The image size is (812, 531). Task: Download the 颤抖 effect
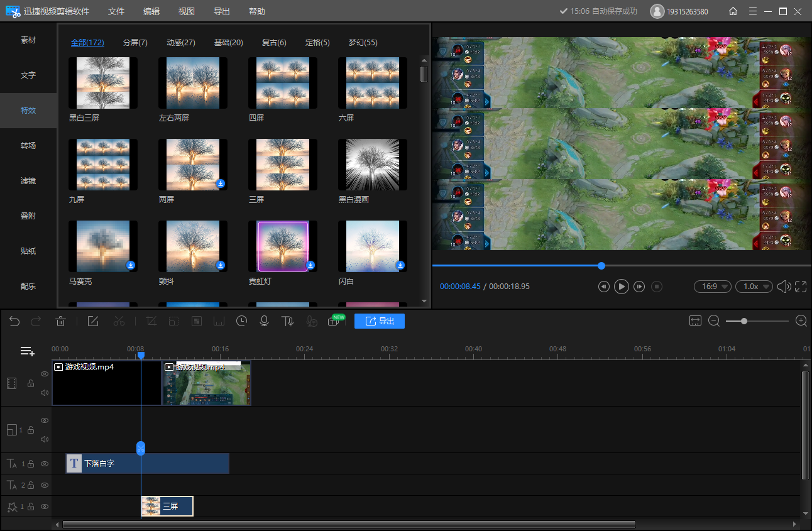tap(221, 265)
